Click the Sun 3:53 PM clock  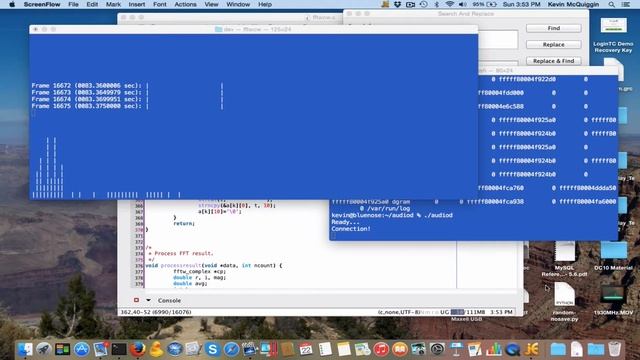[x=522, y=4]
